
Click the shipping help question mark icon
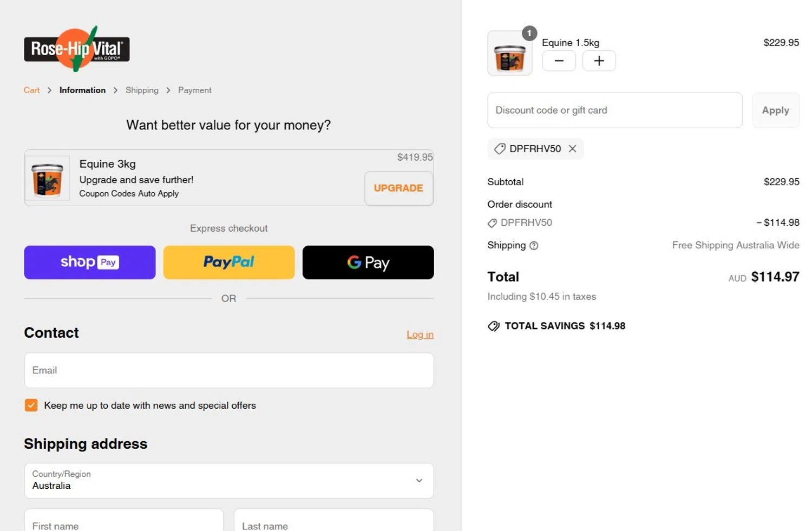coord(534,246)
